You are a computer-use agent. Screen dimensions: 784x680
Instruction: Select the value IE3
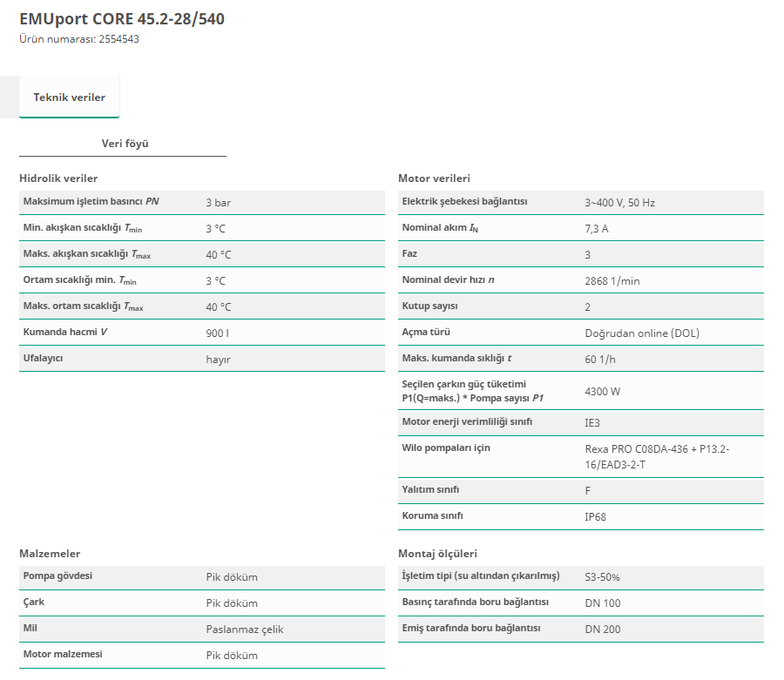click(592, 423)
